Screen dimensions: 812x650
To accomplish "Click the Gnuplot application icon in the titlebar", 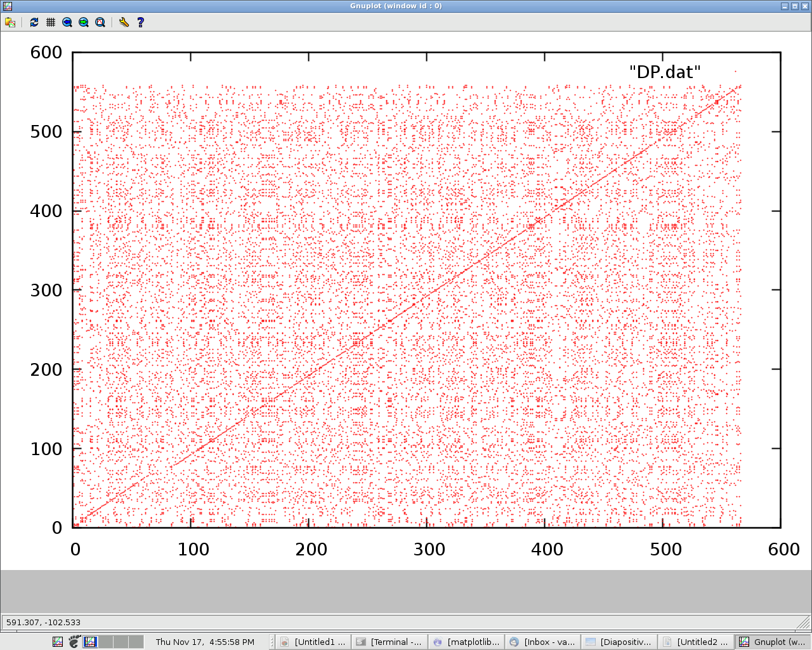I will (6, 5).
